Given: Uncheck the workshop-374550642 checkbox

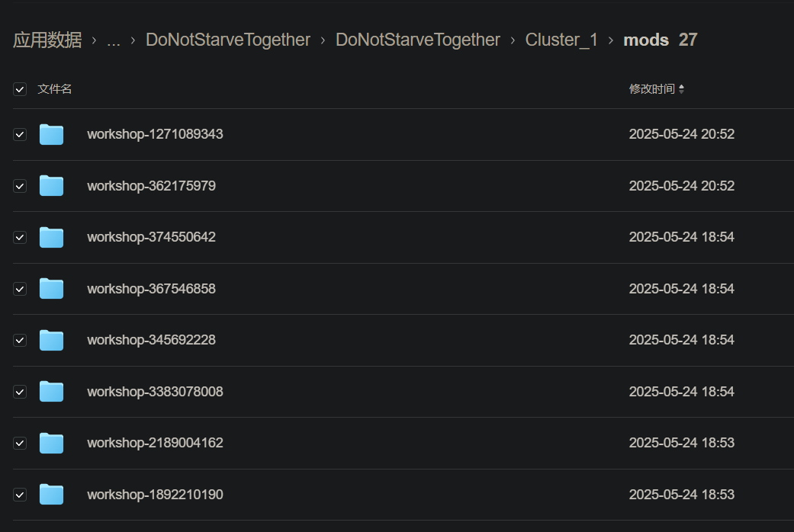Looking at the screenshot, I should (20, 237).
